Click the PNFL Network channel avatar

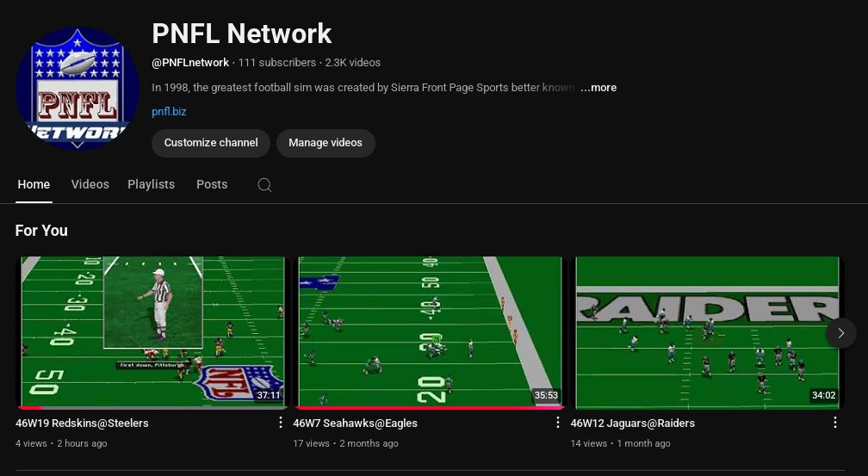[77, 89]
